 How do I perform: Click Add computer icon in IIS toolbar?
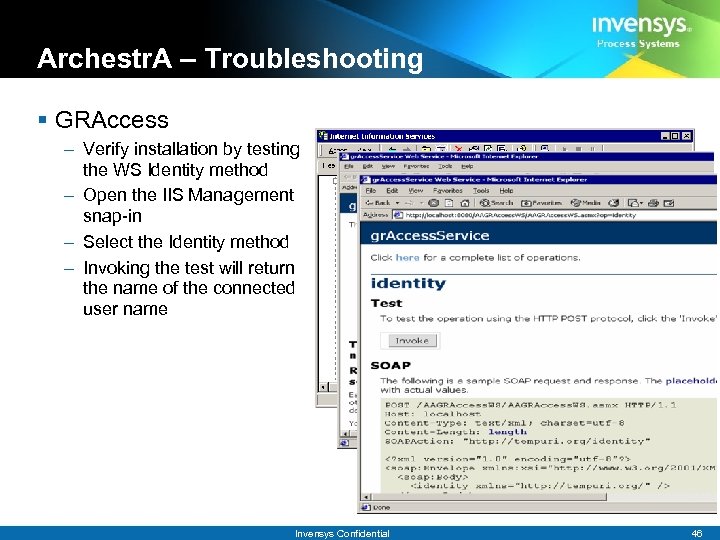[545, 149]
